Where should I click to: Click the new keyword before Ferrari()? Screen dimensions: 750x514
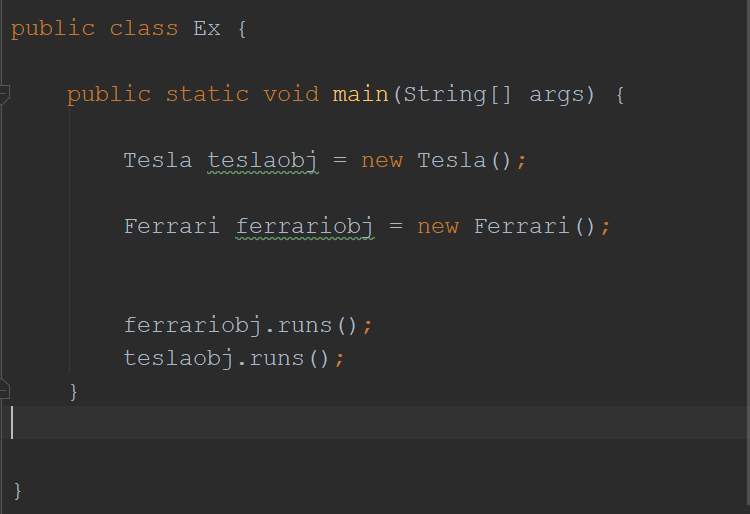pyautogui.click(x=438, y=226)
